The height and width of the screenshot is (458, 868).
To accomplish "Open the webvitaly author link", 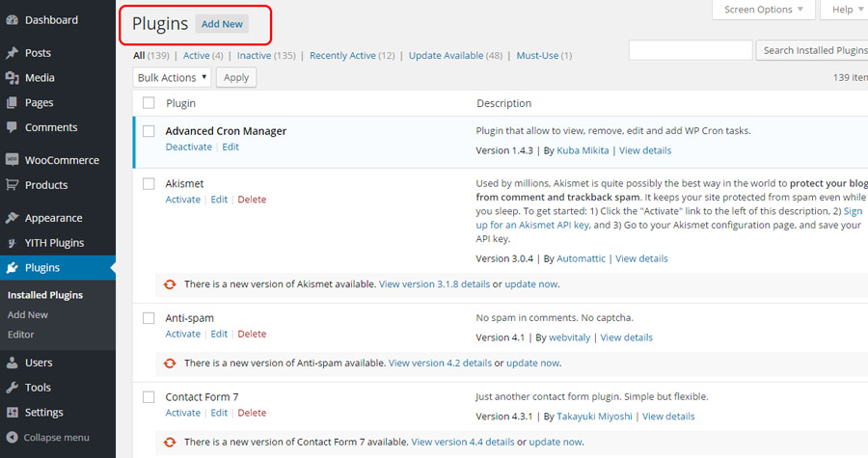I will pyautogui.click(x=570, y=337).
